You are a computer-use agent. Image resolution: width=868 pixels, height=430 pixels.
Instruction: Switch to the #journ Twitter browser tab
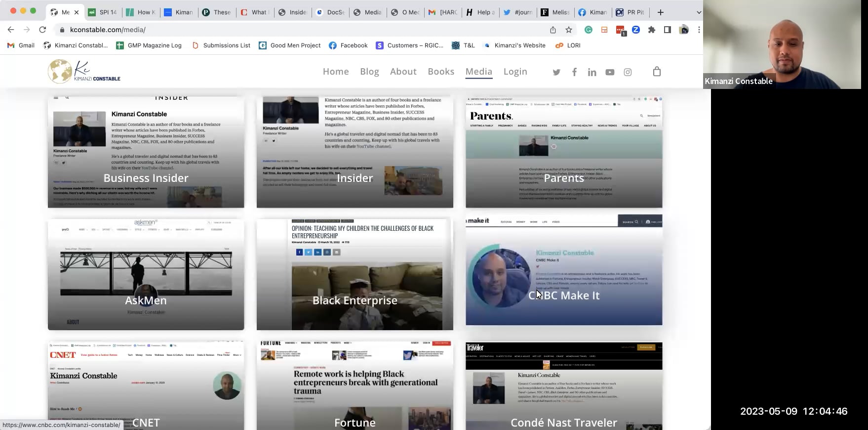[518, 12]
